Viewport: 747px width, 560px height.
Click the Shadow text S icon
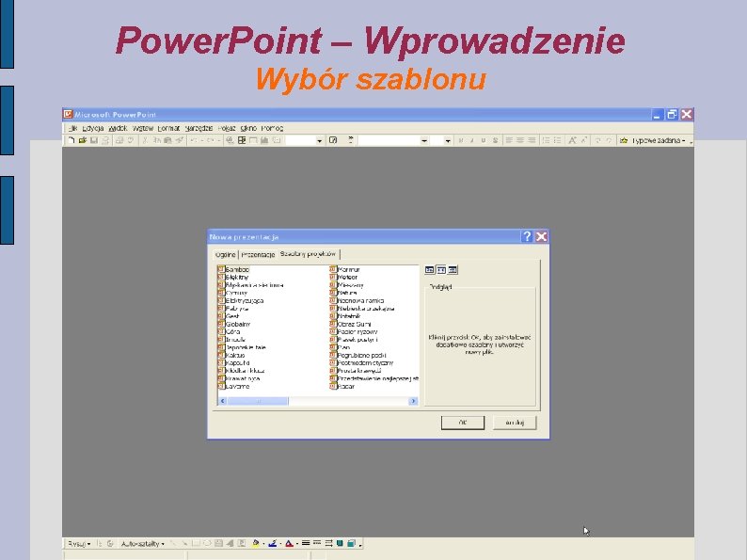495,140
